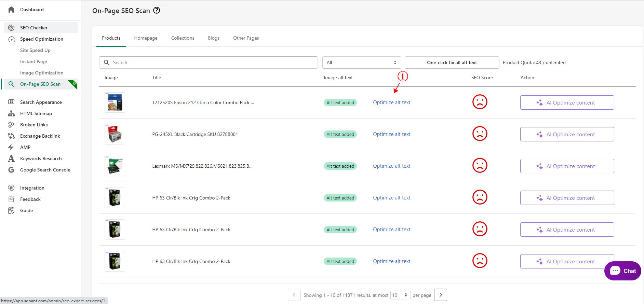Click the Exchange Backlink icon
644x304 pixels.
[11, 136]
